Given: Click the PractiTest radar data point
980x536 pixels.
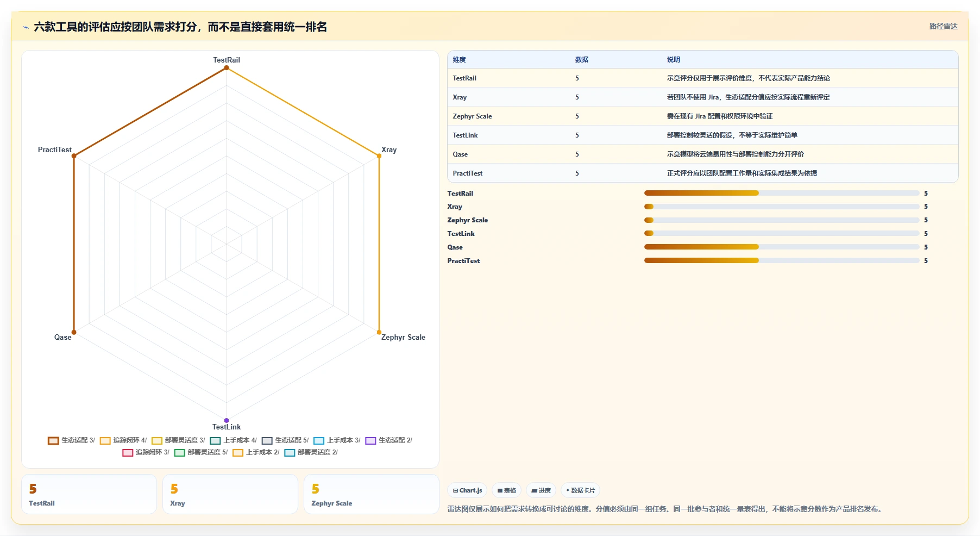Looking at the screenshot, I should pyautogui.click(x=74, y=156).
